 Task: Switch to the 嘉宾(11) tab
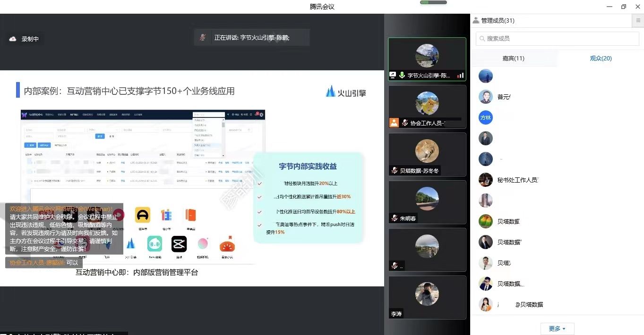(513, 59)
